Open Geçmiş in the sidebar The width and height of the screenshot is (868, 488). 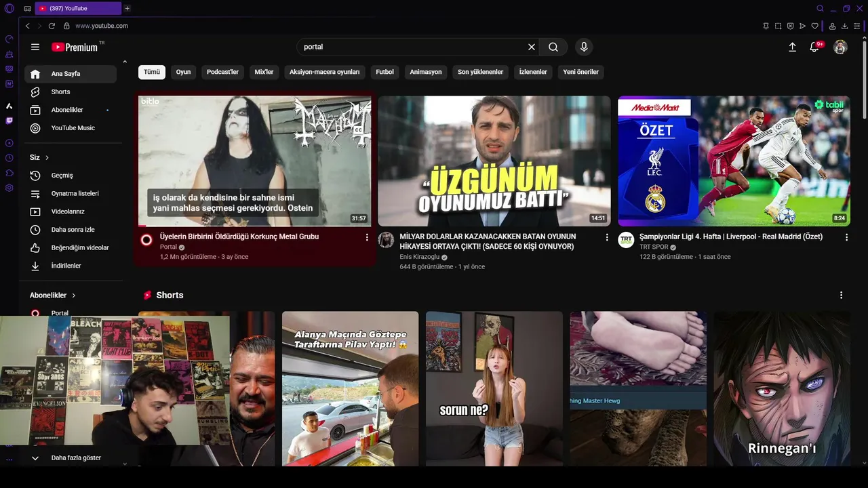pyautogui.click(x=71, y=176)
